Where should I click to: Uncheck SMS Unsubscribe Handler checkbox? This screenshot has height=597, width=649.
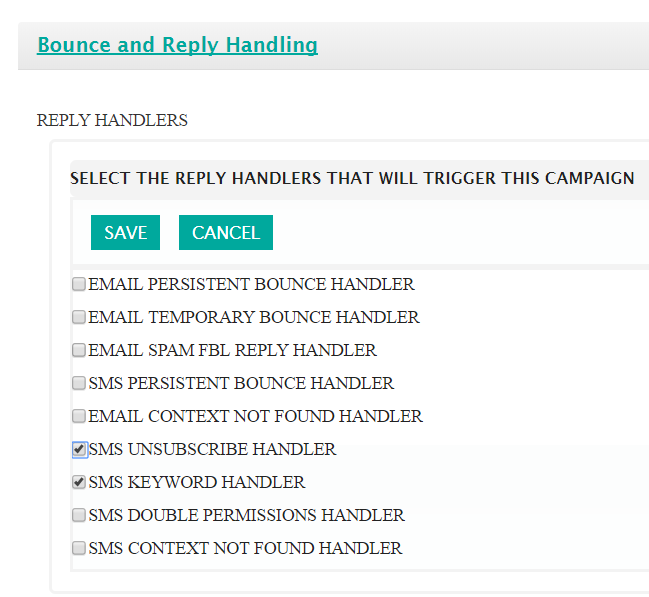79,450
